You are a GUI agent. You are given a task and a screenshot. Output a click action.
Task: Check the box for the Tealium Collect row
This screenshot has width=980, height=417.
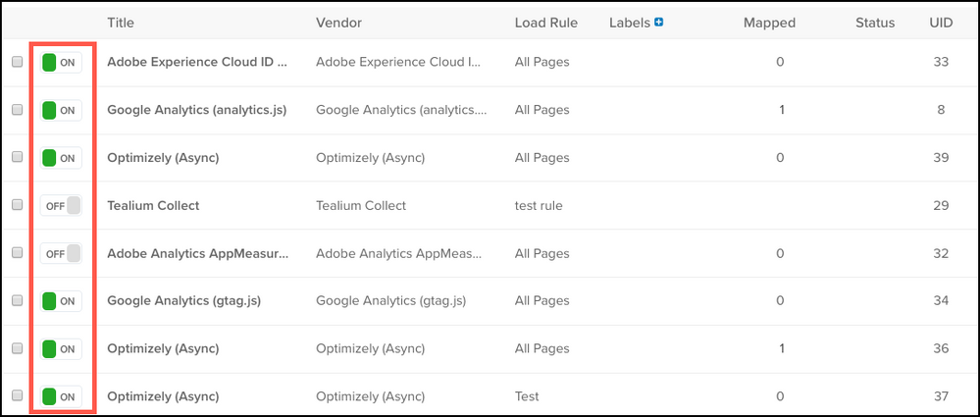[x=17, y=206]
